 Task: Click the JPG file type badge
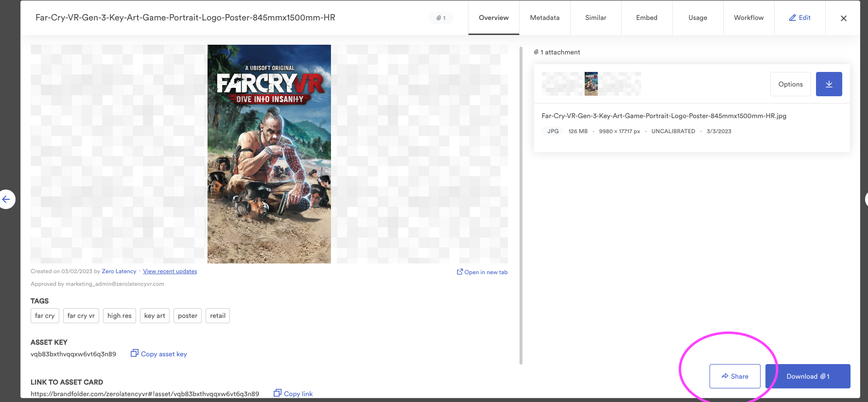553,131
